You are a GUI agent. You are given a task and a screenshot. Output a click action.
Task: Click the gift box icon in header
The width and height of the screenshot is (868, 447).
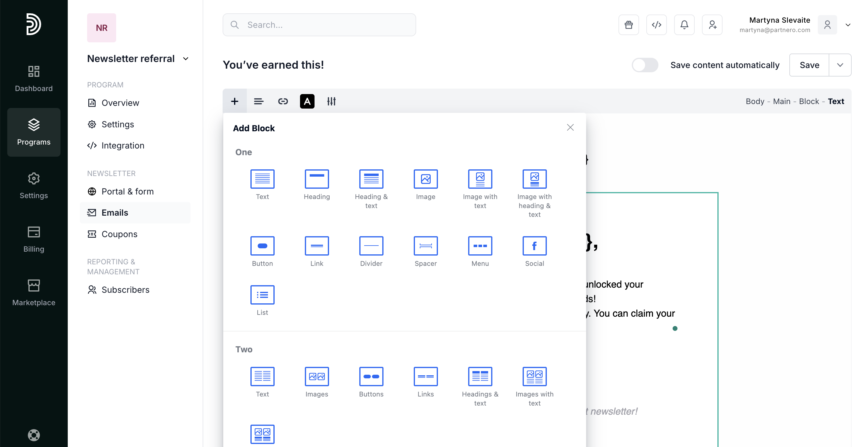pyautogui.click(x=628, y=24)
